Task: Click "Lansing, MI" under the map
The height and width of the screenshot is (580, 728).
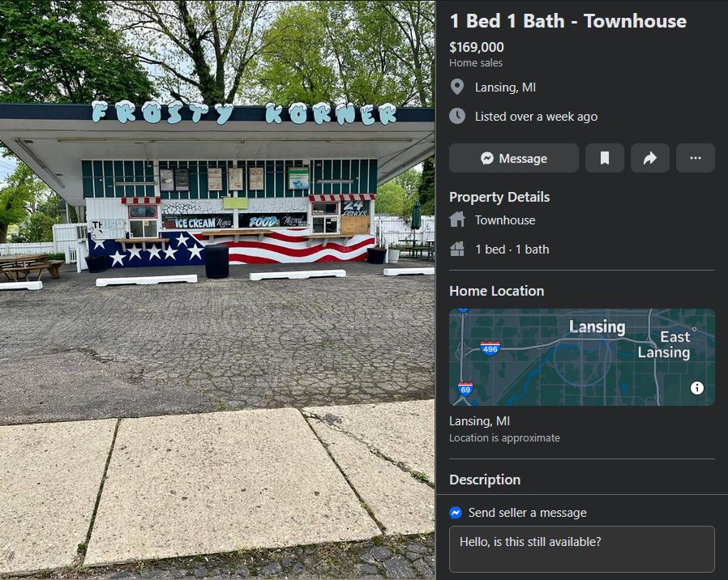Action: point(479,421)
